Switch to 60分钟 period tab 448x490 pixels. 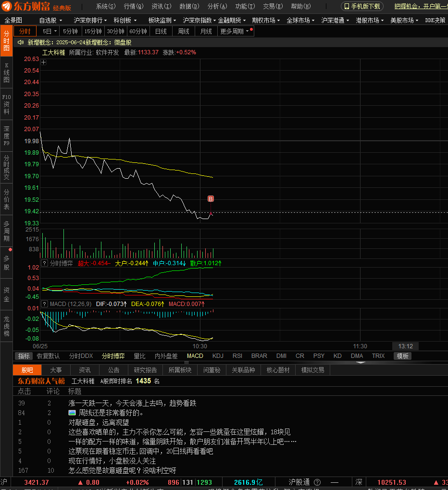pyautogui.click(x=138, y=32)
